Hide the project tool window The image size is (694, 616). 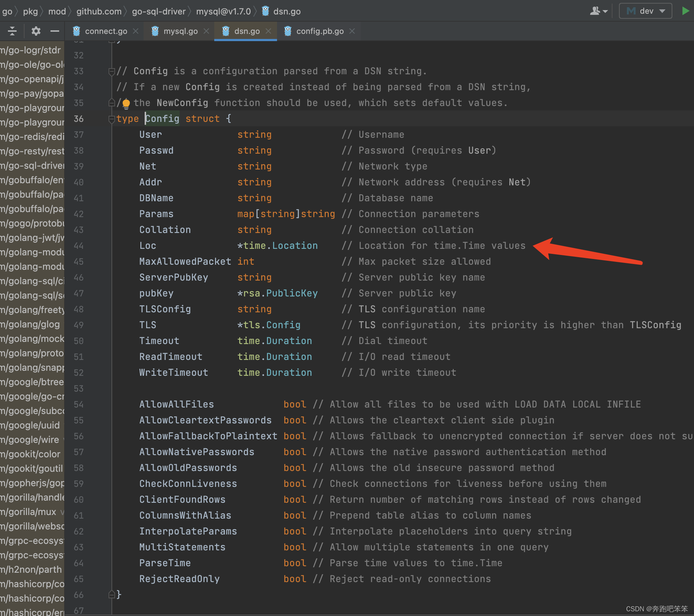point(55,31)
